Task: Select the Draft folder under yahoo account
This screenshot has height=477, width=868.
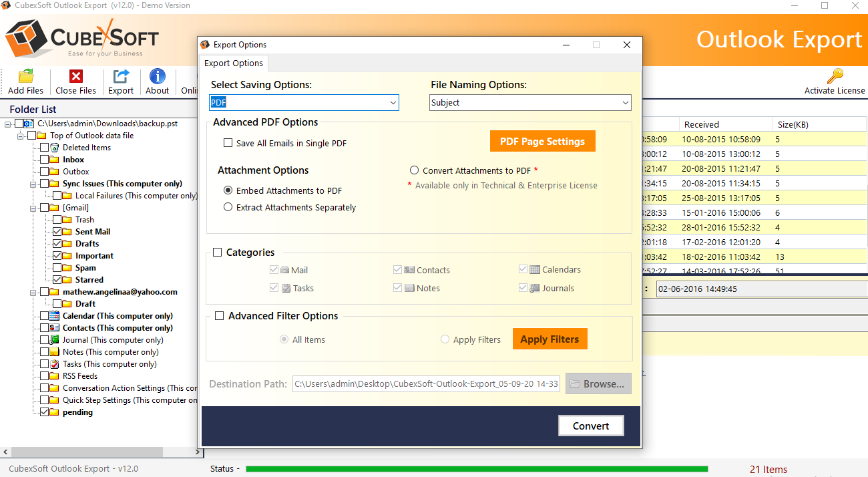Action: pyautogui.click(x=85, y=304)
